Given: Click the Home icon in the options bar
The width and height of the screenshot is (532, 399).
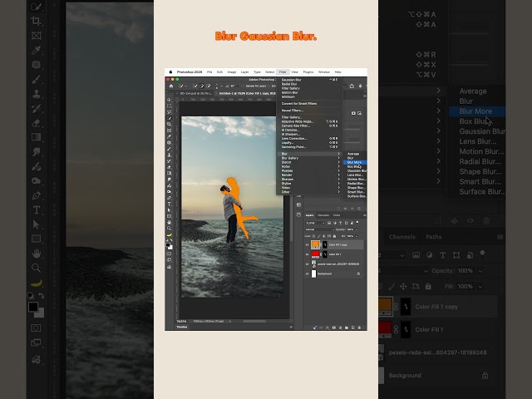Looking at the screenshot, I should point(171,86).
